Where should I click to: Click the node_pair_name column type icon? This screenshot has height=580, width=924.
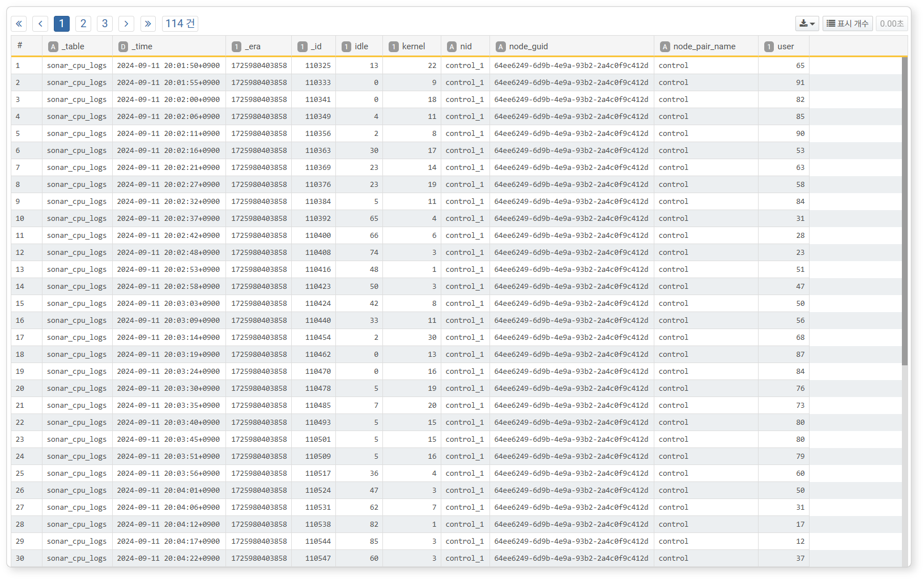coord(665,46)
